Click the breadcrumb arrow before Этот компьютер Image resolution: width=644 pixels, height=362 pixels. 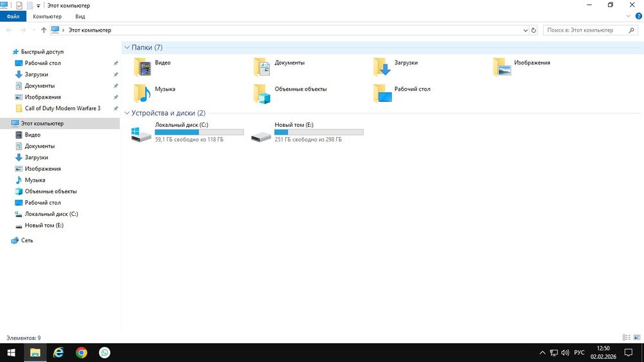(63, 30)
